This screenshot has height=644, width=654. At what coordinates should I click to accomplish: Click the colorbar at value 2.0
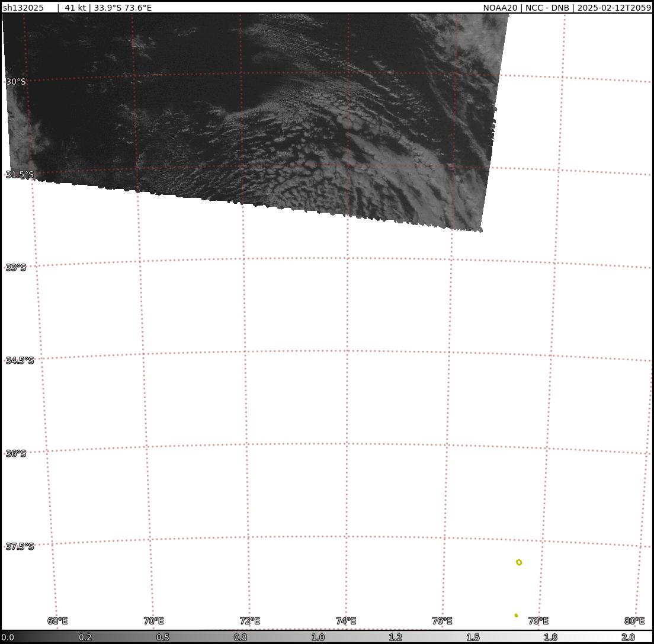pos(628,637)
